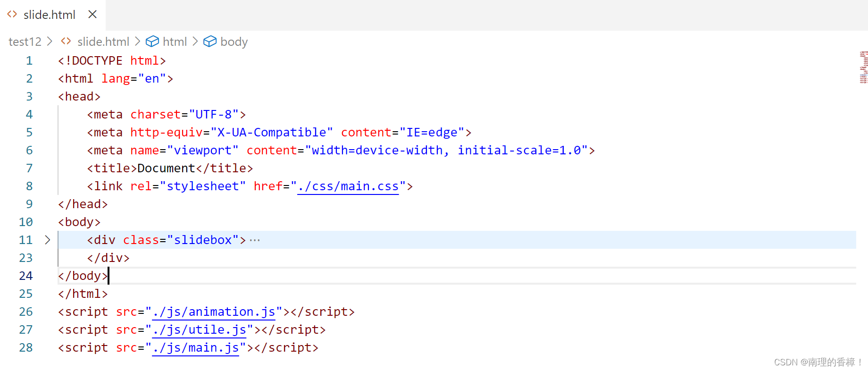Click line number 24 in gutter
This screenshot has height=371, width=868.
(x=26, y=276)
